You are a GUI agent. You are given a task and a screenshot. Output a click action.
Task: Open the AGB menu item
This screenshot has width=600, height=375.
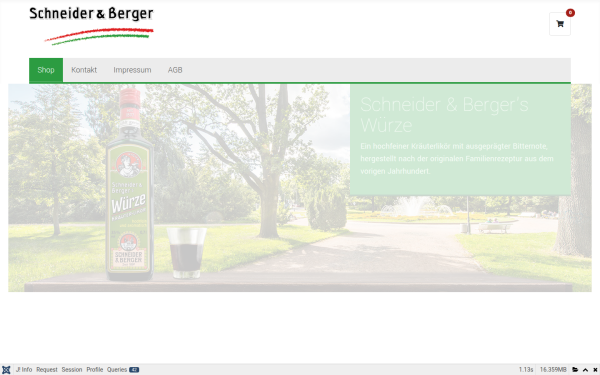(x=175, y=70)
